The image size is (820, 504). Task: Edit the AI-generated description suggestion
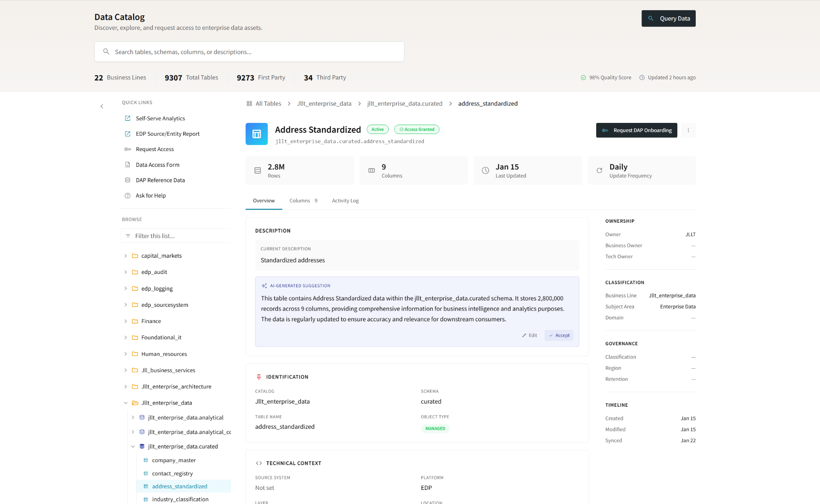[x=530, y=335]
